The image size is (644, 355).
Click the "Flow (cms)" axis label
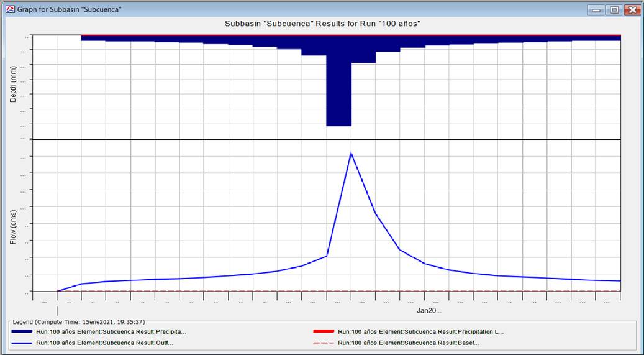click(x=13, y=226)
